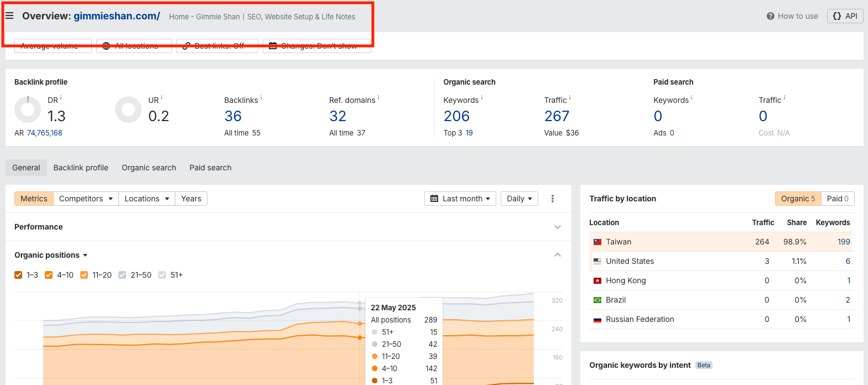The image size is (868, 385).
Task: Click paid Keywords value 0
Action: [658, 116]
